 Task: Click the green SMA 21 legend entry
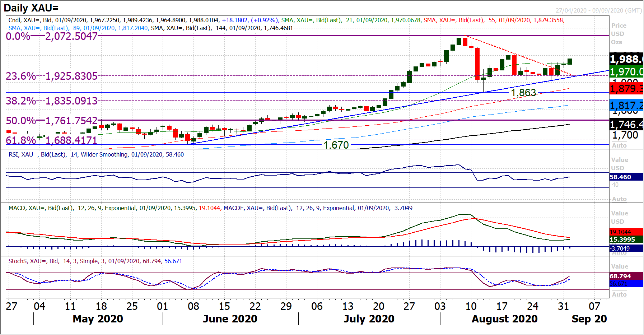coord(351,20)
